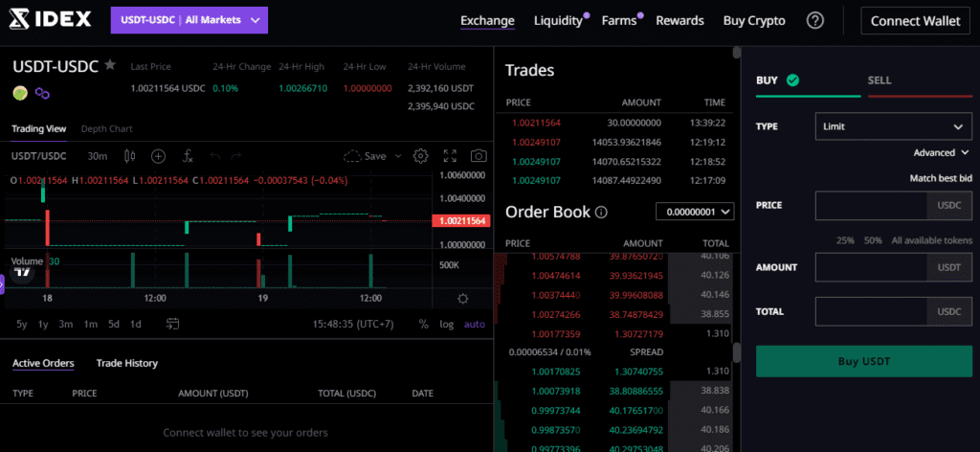Open chart axis settings gear at bottom right
Screen dimensions: 980x452
tap(463, 299)
